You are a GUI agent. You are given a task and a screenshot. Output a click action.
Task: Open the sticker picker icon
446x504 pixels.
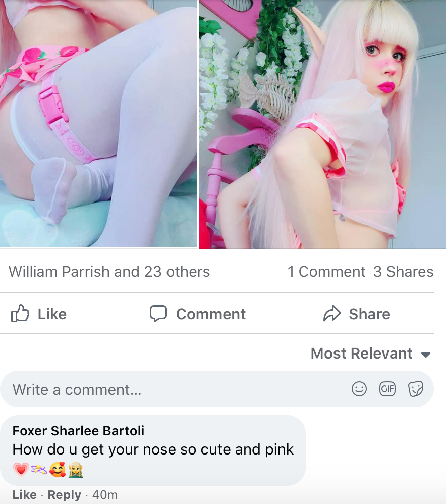tap(416, 389)
